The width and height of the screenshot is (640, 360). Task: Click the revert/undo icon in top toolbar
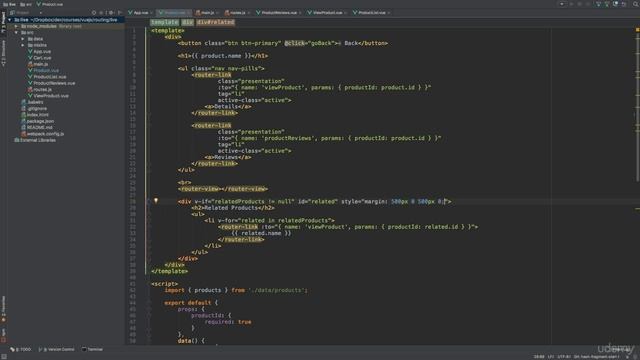click(624, 4)
